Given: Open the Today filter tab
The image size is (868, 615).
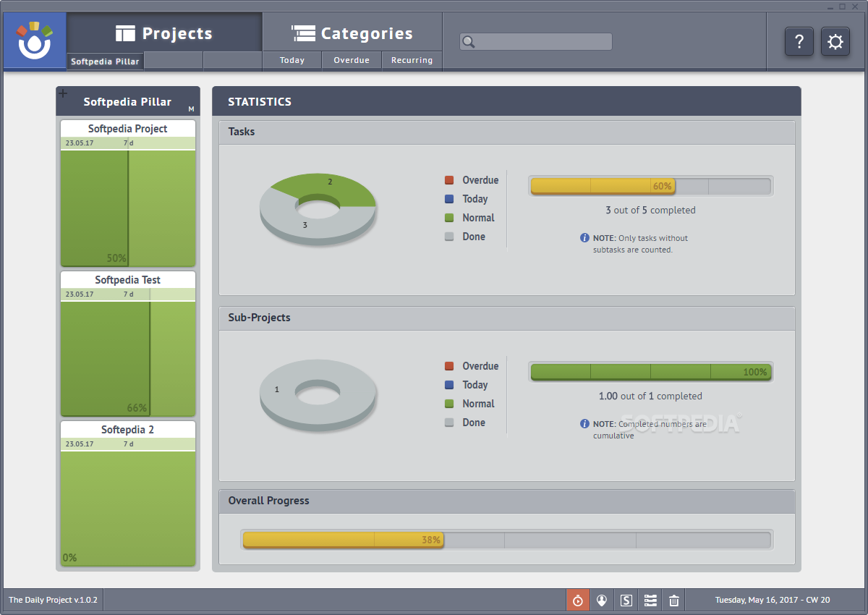Looking at the screenshot, I should click(292, 61).
